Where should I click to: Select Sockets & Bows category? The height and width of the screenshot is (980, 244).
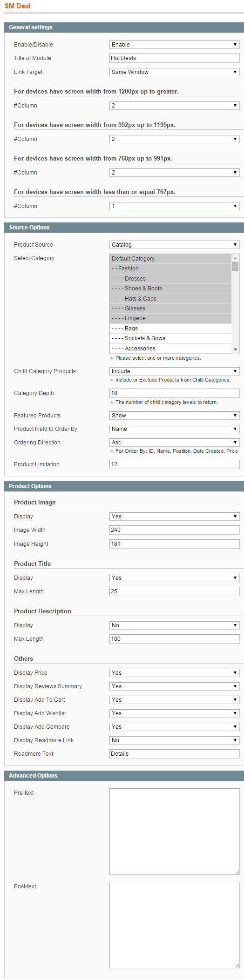pyautogui.click(x=170, y=338)
